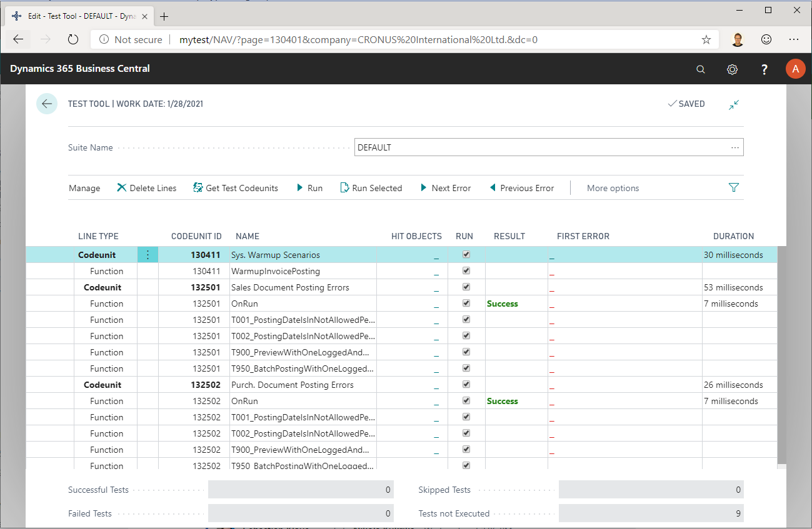The width and height of the screenshot is (812, 529).
Task: Click the Successful Tests value field
Action: (x=301, y=490)
